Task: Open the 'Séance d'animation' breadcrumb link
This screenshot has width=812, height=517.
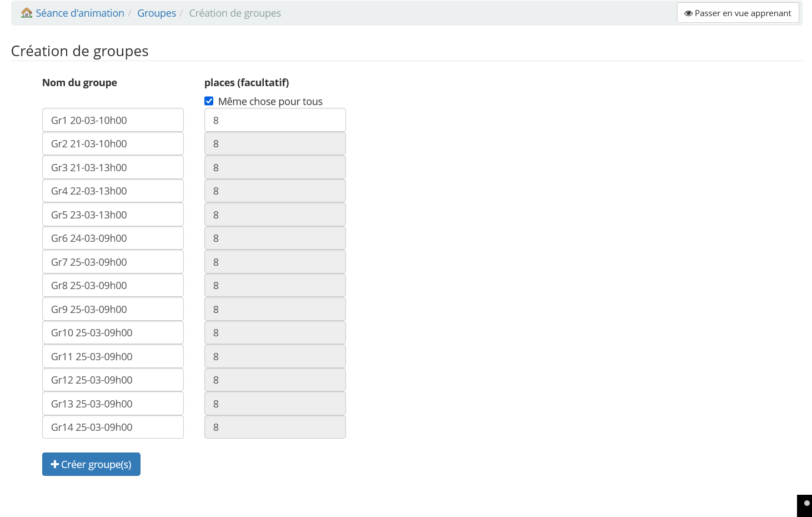Action: [79, 13]
